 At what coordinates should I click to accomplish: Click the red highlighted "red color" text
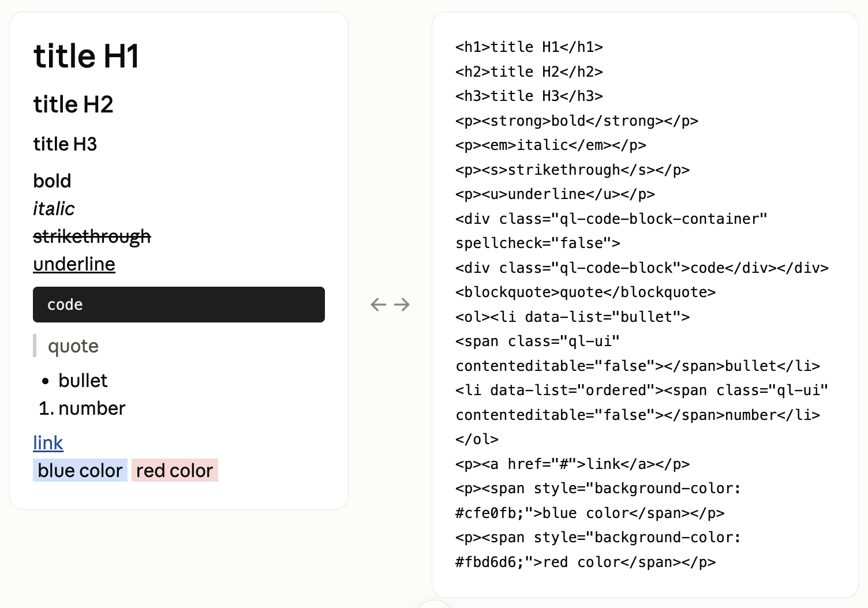(175, 471)
